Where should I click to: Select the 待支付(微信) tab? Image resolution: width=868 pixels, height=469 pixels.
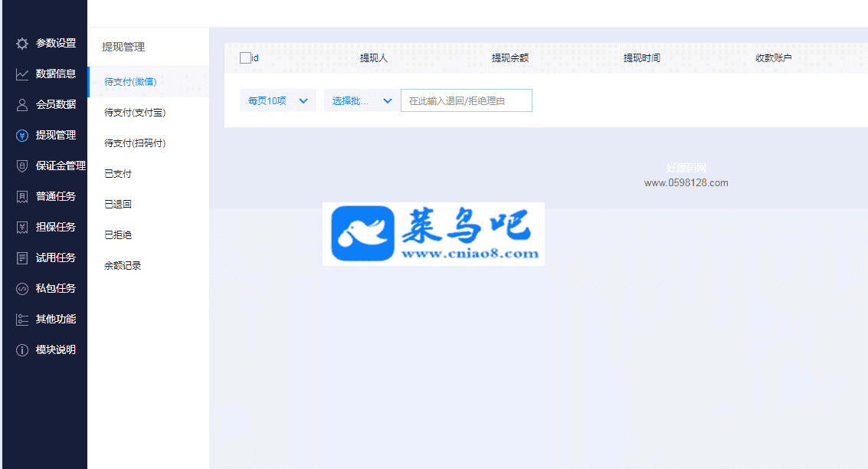tap(130, 82)
